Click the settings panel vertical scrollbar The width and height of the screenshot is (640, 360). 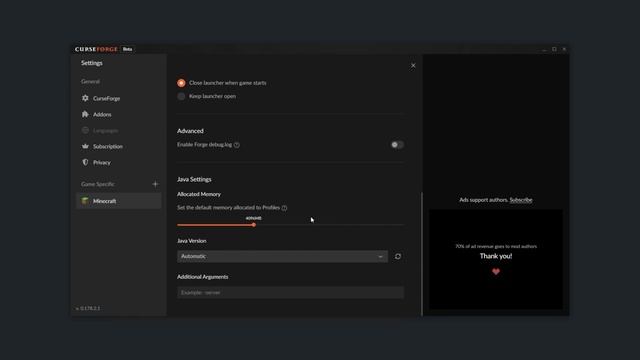pyautogui.click(x=422, y=253)
